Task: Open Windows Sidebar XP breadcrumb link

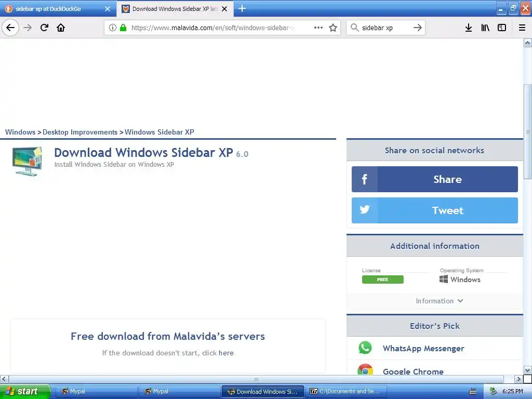Action: [159, 132]
